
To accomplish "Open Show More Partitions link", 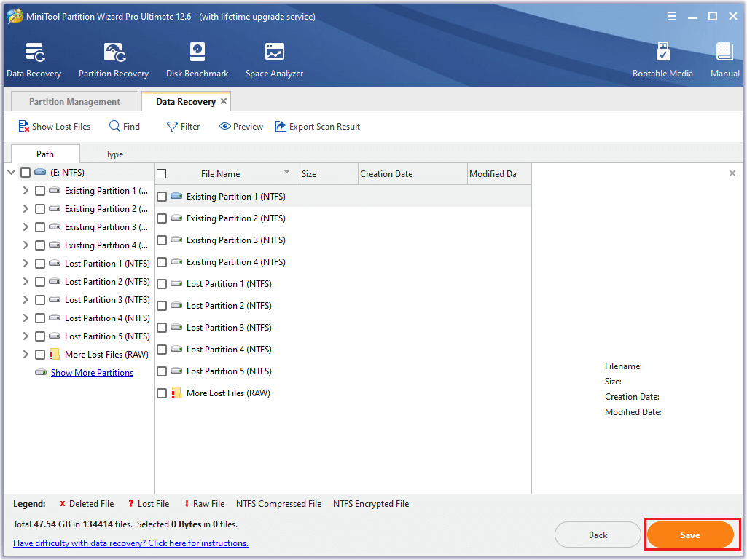I will point(92,373).
